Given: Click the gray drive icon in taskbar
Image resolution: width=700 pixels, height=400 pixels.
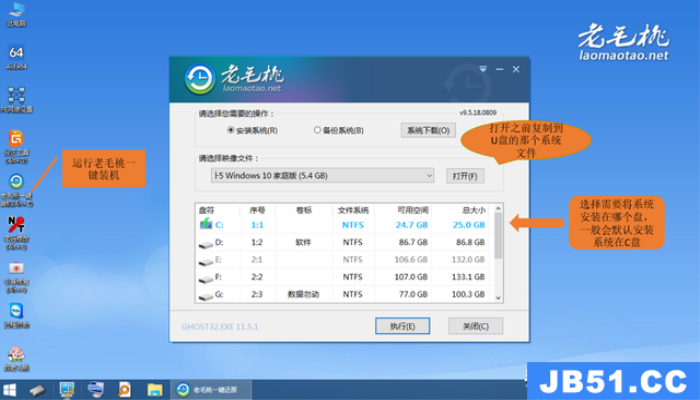Looking at the screenshot, I should [x=38, y=390].
